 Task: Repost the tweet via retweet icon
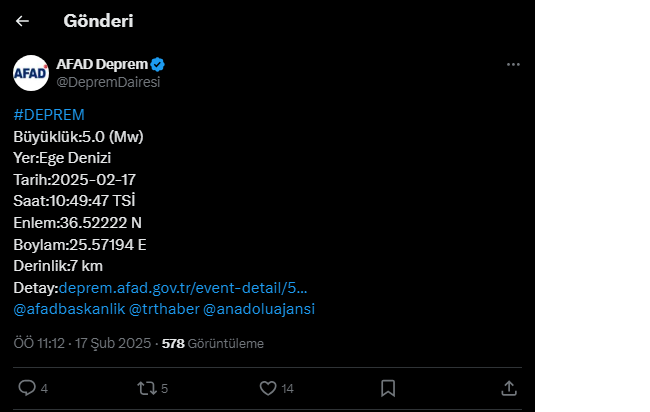point(147,388)
